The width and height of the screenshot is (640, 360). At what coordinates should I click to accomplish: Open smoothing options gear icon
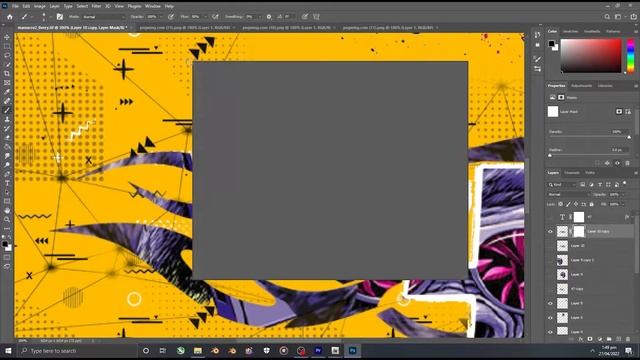coord(269,17)
